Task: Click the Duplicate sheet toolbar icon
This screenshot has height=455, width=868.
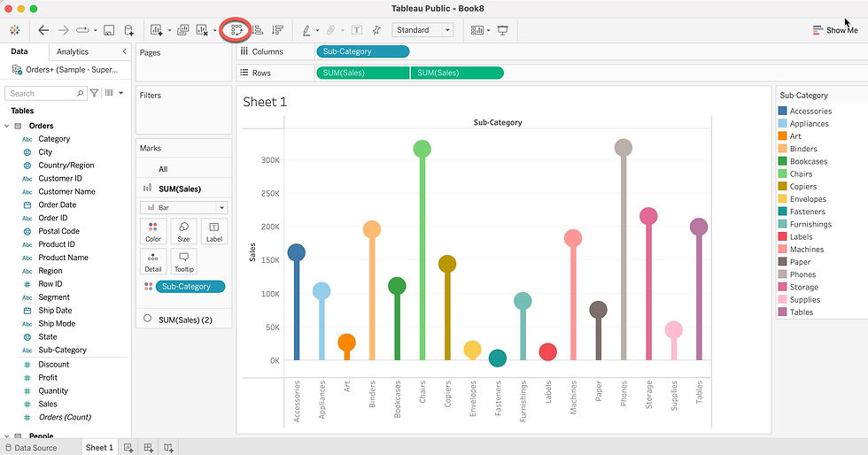Action: point(182,30)
